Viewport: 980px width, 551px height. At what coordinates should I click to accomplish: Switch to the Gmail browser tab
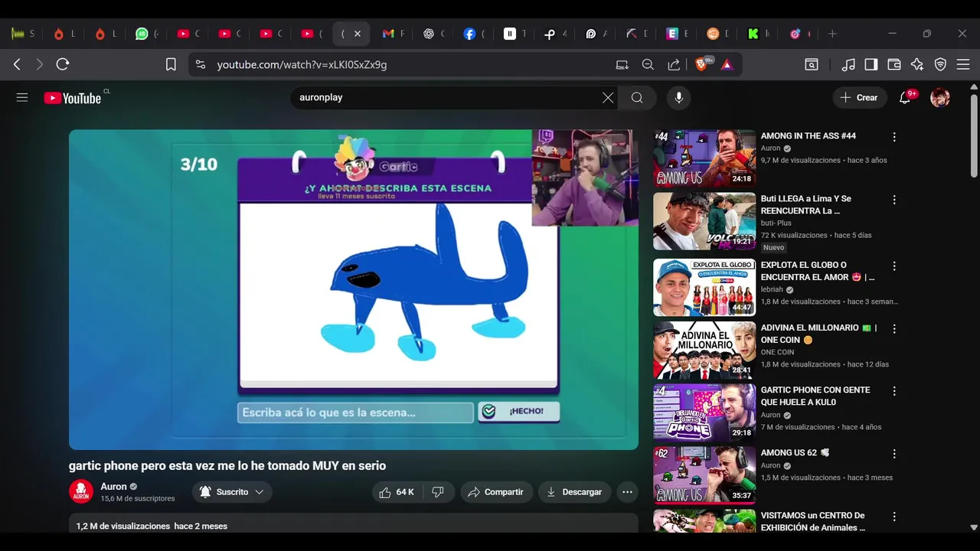[x=388, y=34]
